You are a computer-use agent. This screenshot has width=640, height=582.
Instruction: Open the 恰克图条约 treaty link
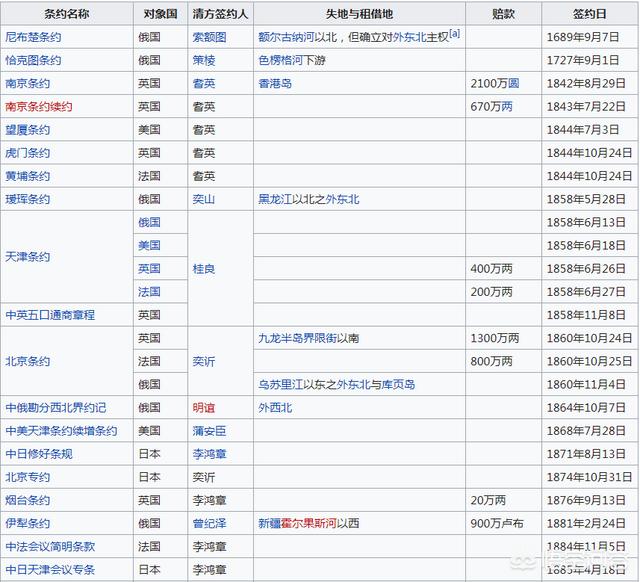click(x=33, y=60)
